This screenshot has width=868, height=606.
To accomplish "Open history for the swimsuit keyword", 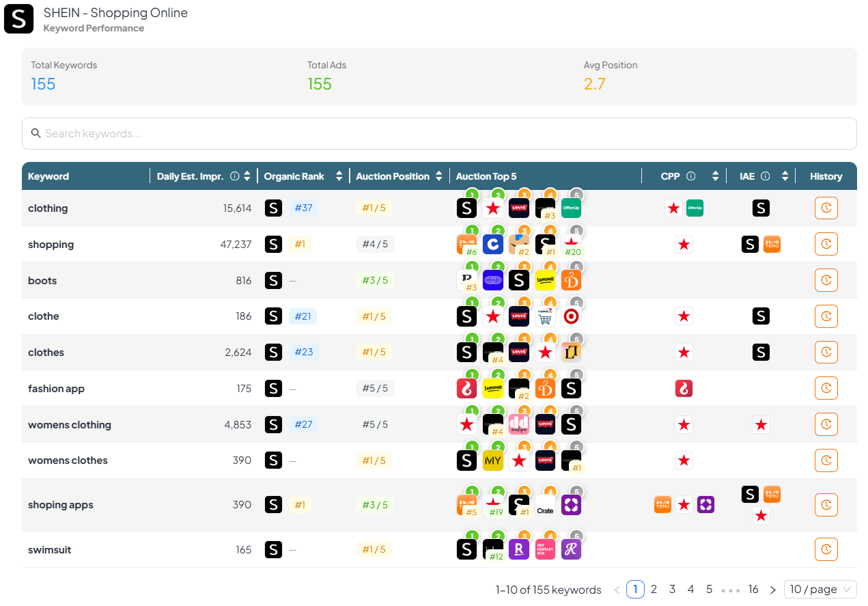I will pyautogui.click(x=826, y=549).
